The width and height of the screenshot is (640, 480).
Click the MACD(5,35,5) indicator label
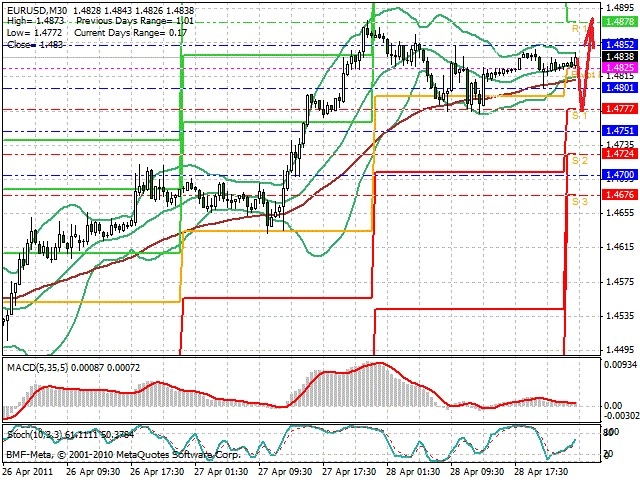click(38, 367)
